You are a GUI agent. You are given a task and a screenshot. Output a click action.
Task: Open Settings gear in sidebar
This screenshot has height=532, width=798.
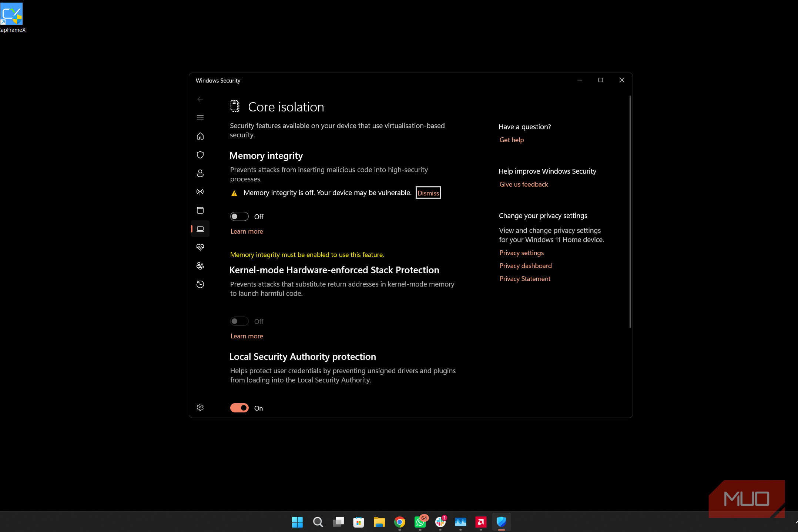pos(200,407)
